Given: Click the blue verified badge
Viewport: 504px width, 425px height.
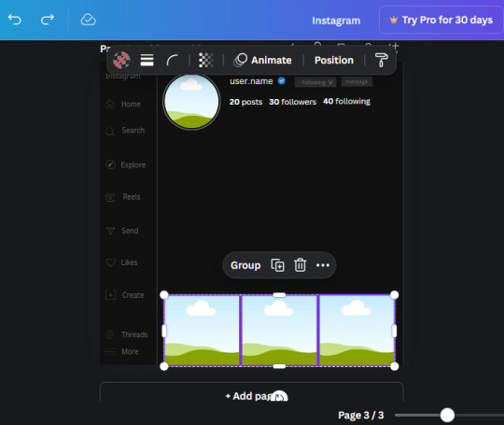Looking at the screenshot, I should [x=282, y=80].
